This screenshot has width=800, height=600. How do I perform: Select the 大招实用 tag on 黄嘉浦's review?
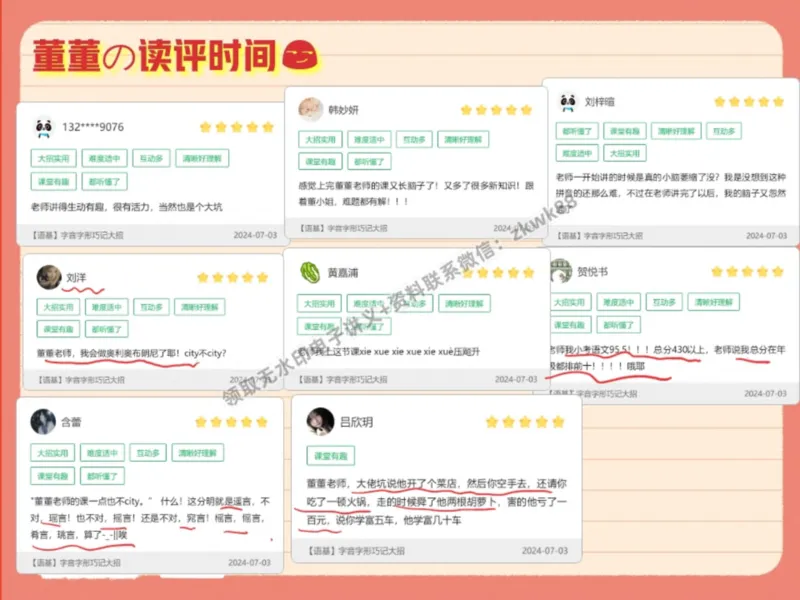point(319,304)
